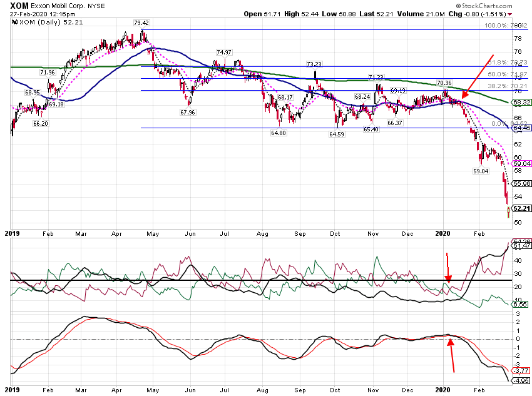532x396 pixels.
Task: Click the High 52.44 header value
Action: click(x=302, y=14)
